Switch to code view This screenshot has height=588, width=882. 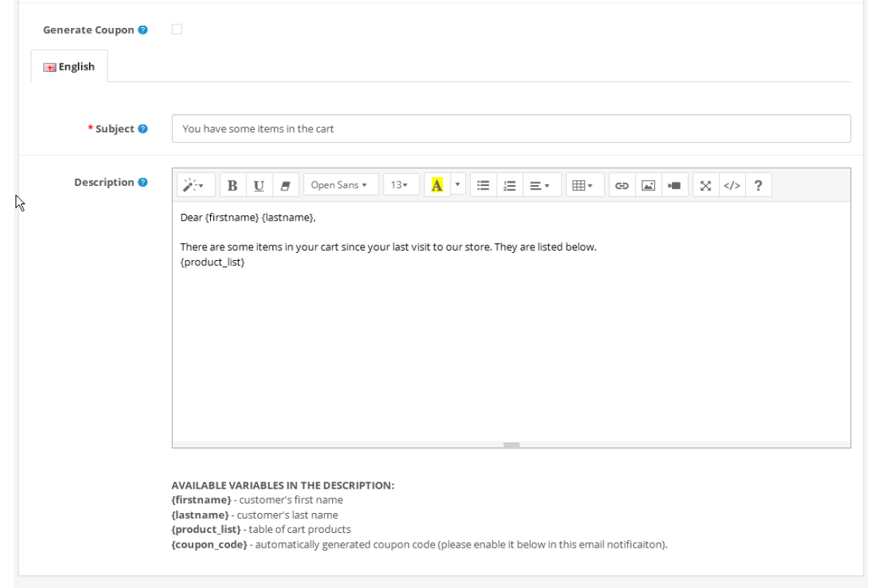click(x=731, y=185)
